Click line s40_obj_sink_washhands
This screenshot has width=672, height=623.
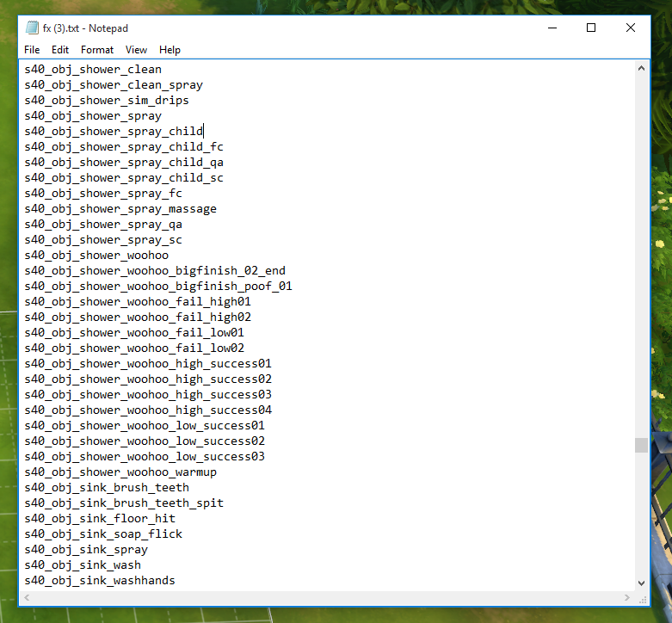100,581
